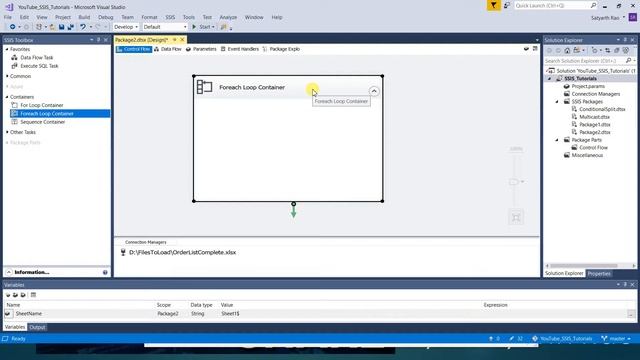Click the Delete Variable icon
Image resolution: width=640 pixels, height=360 pixels.
click(23, 295)
